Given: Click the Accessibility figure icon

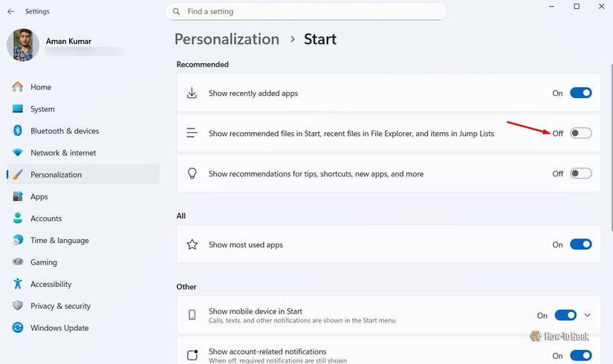Looking at the screenshot, I should click(x=18, y=284).
